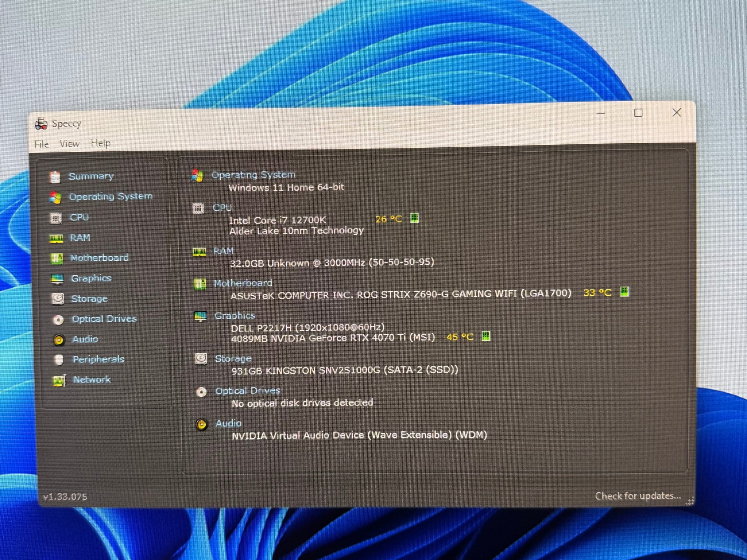Click the Speccy app icon in title bar
747x560 pixels.
(41, 124)
